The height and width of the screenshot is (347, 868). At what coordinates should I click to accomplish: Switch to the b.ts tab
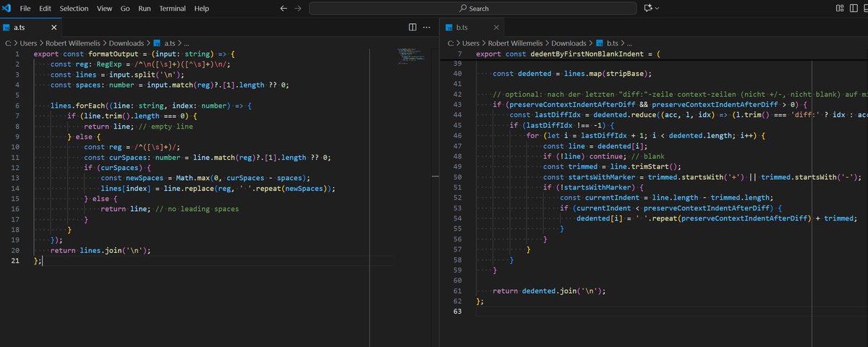click(473, 27)
